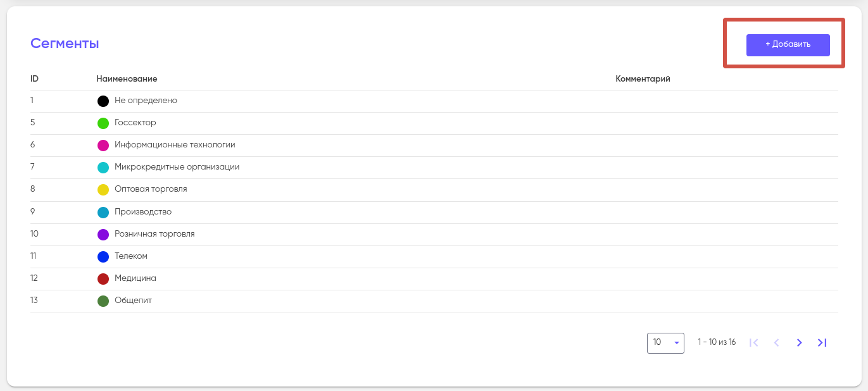Viewport: 868px width, 391px height.
Task: Open the rows per page dropdown
Action: 665,343
